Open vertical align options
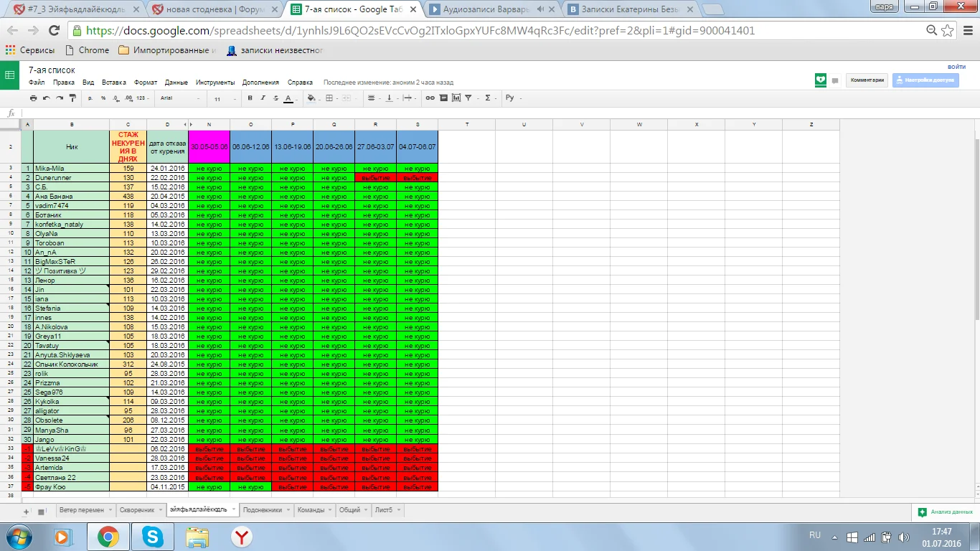 (x=390, y=98)
